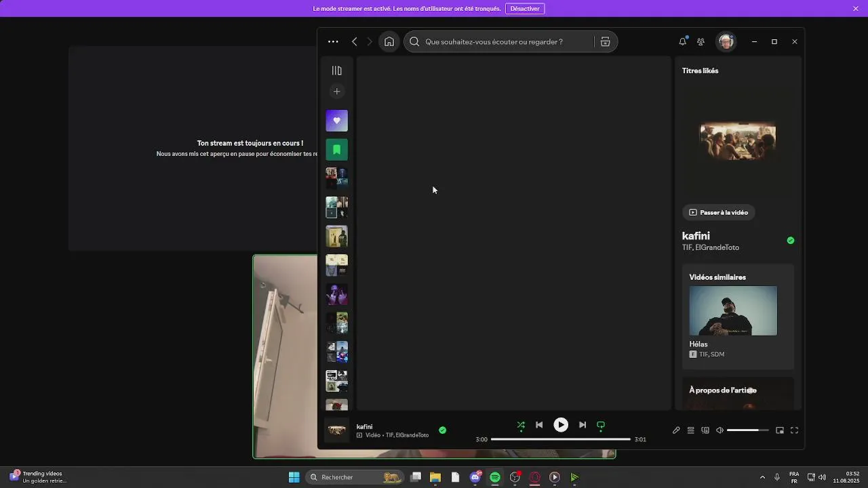Toggle shuffle mode
868x488 pixels.
[521, 426]
